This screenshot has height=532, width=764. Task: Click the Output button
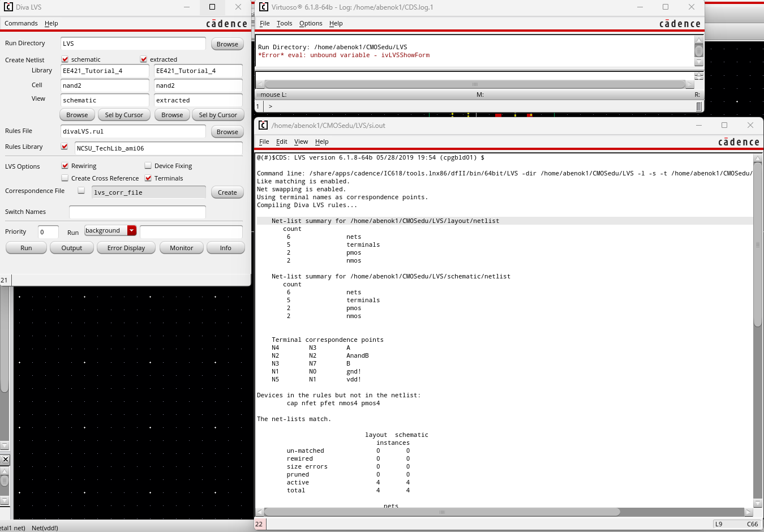tap(72, 248)
